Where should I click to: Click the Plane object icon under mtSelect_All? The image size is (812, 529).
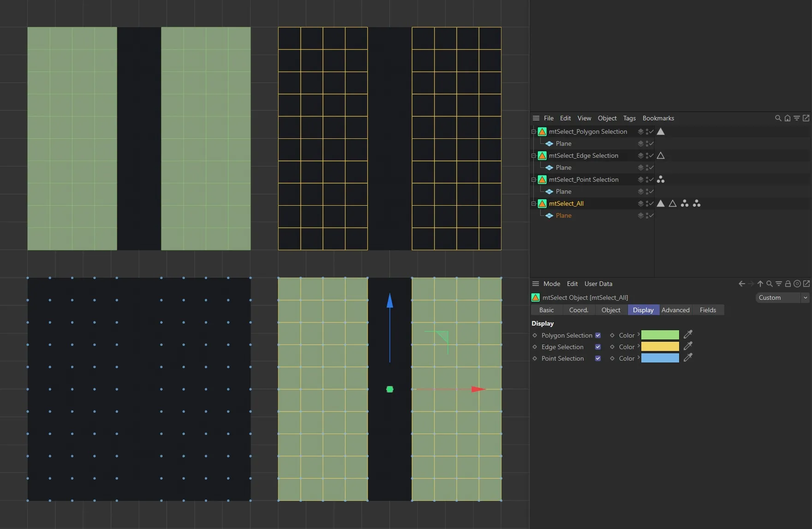tap(549, 215)
